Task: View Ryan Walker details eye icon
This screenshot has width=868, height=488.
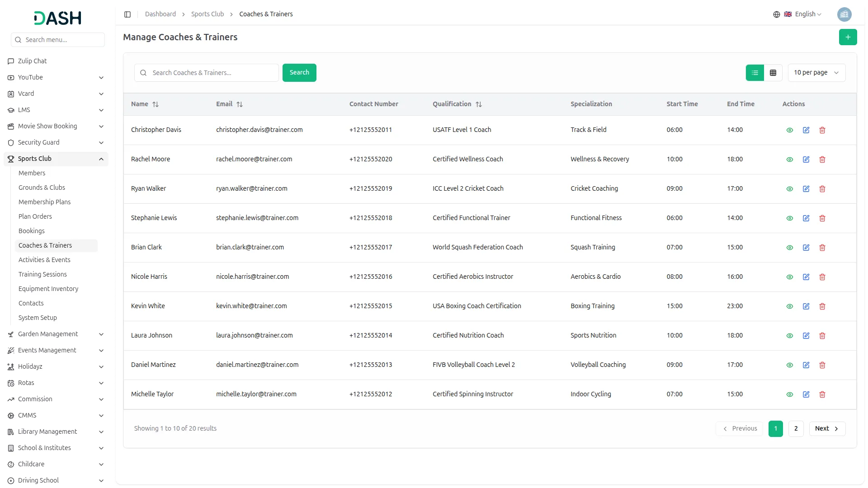Action: 790,189
